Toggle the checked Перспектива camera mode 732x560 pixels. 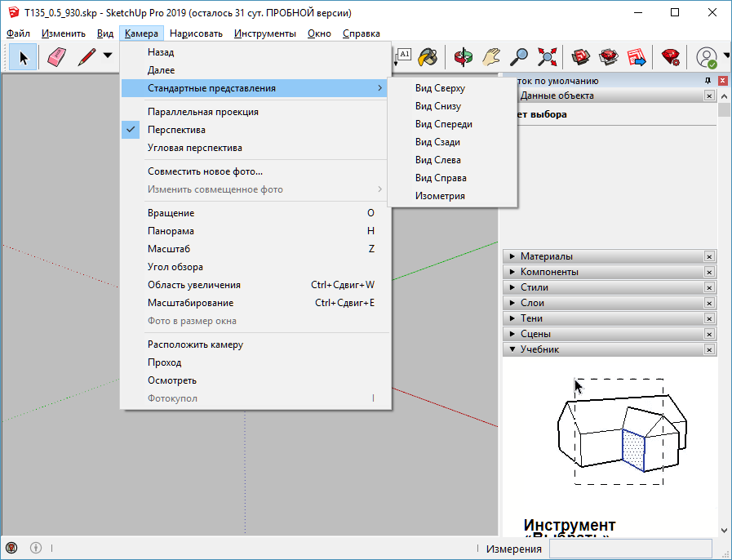(x=176, y=130)
